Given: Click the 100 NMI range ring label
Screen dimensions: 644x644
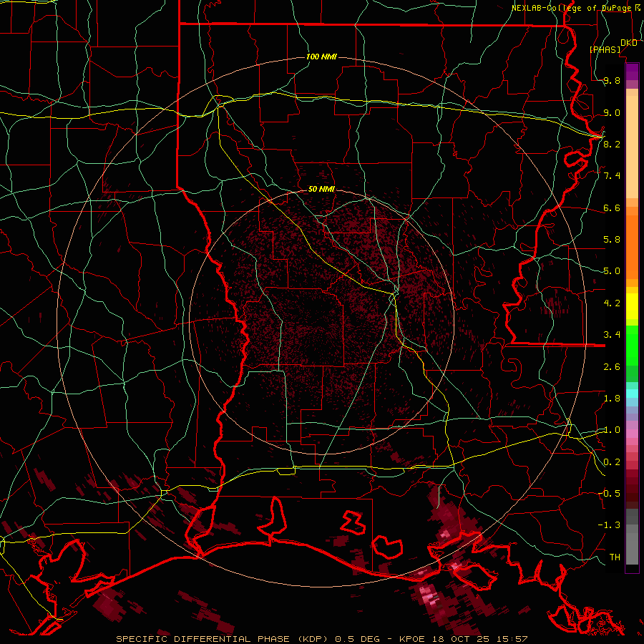Looking at the screenshot, I should 321,57.
